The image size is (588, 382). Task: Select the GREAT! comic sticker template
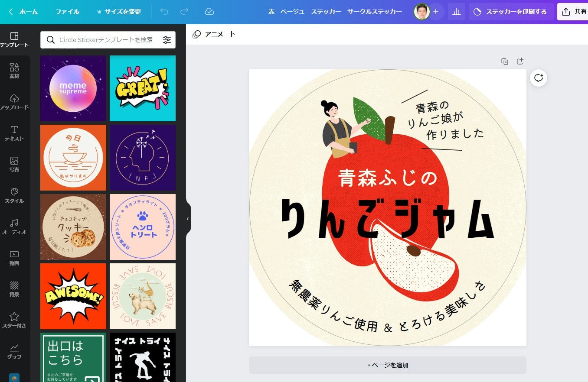(x=143, y=88)
